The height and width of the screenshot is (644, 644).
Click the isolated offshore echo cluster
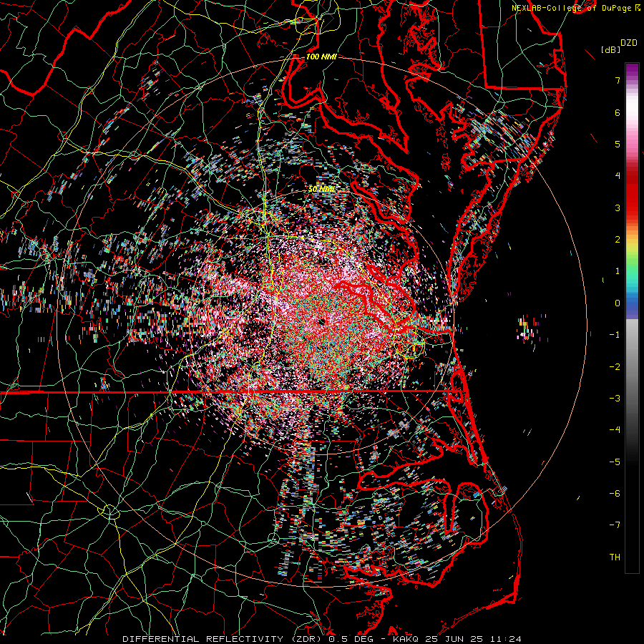click(x=529, y=328)
